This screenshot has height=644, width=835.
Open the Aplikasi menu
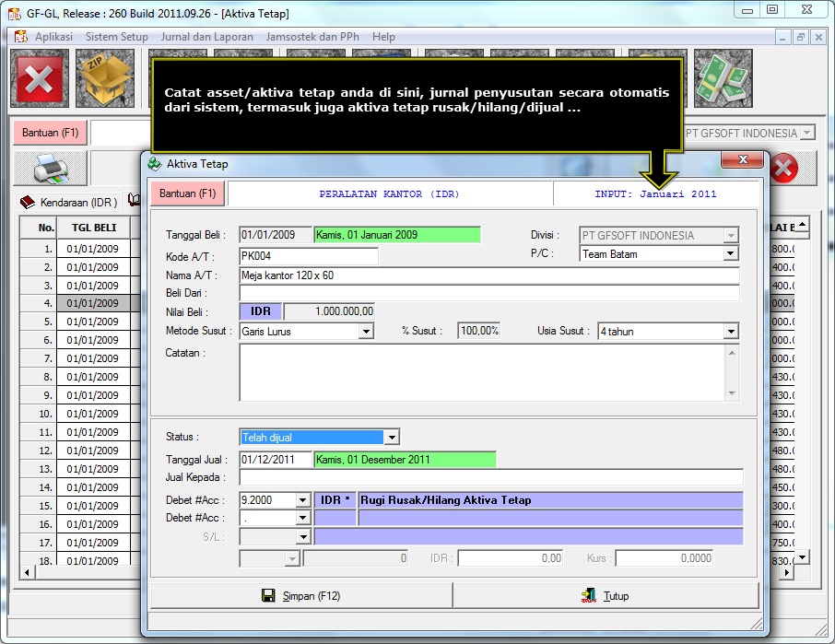point(53,37)
